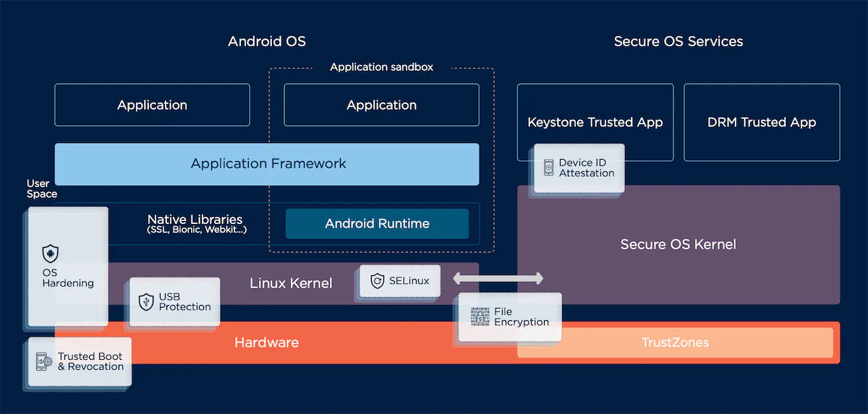This screenshot has width=868, height=414.
Task: Click the User Space label
Action: point(42,189)
